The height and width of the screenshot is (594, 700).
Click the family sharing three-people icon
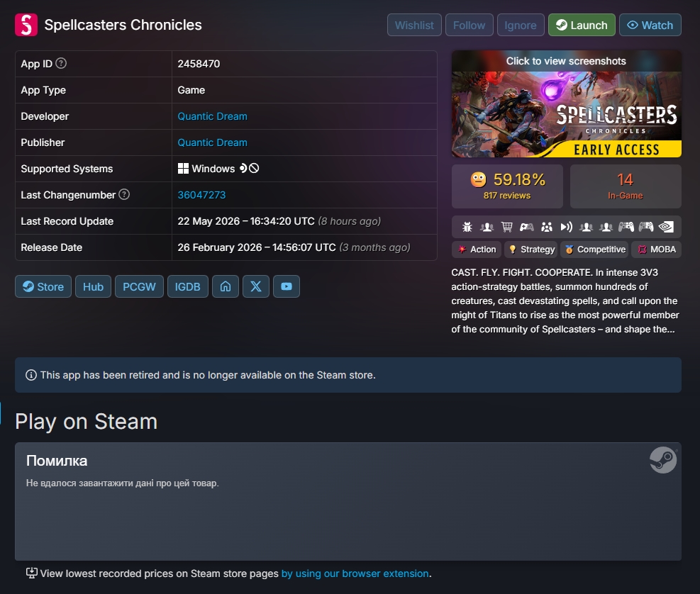[x=546, y=227]
